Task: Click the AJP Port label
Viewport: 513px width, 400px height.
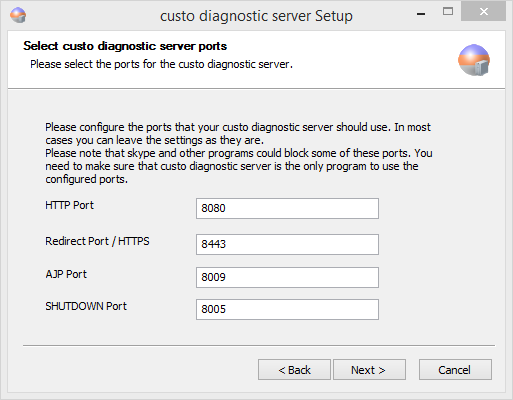Action: click(x=66, y=274)
